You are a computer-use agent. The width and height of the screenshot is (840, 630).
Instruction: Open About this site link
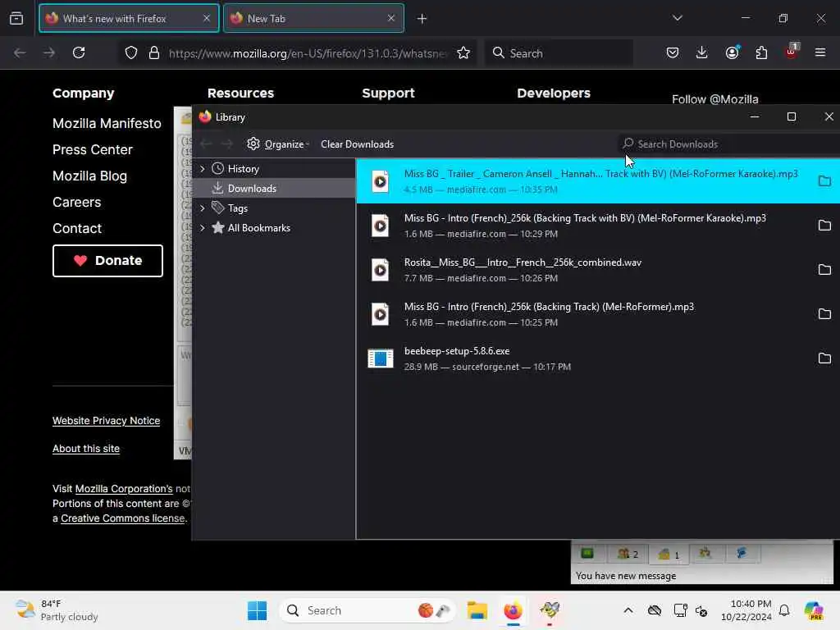coord(85,449)
